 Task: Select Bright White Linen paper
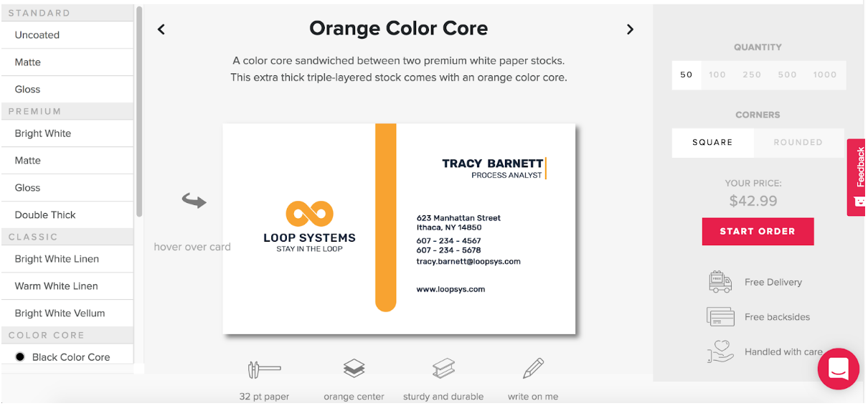point(67,259)
